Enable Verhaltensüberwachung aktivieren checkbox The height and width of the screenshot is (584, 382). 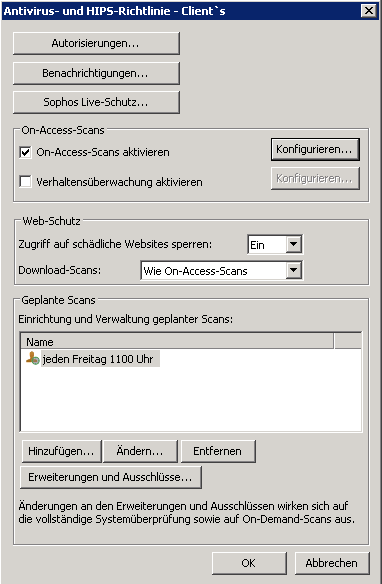pos(25,182)
